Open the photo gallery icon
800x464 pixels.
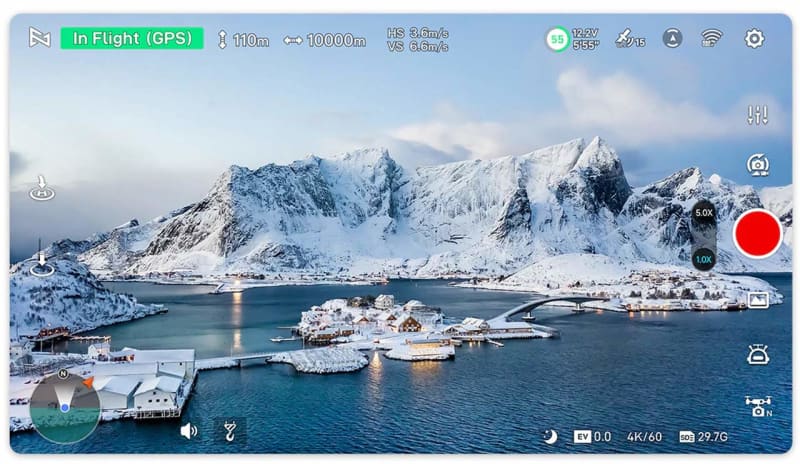758,300
